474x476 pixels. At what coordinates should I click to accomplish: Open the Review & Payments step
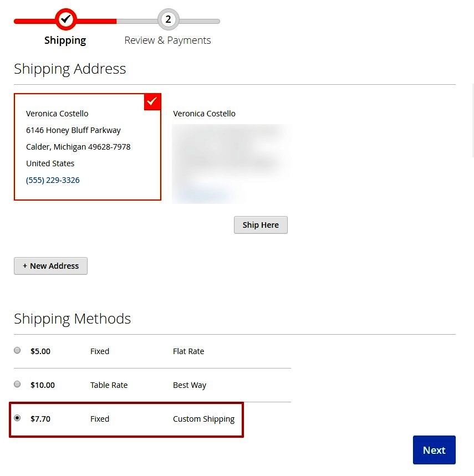tap(167, 40)
